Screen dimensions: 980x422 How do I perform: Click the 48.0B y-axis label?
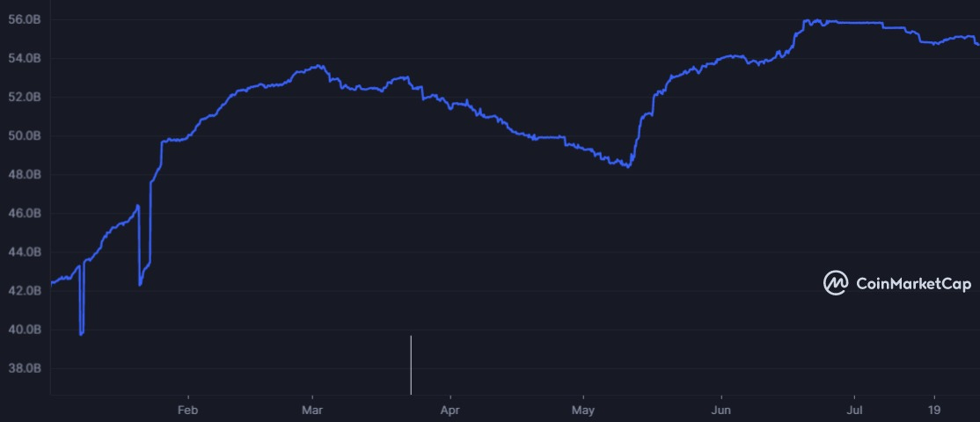point(25,175)
